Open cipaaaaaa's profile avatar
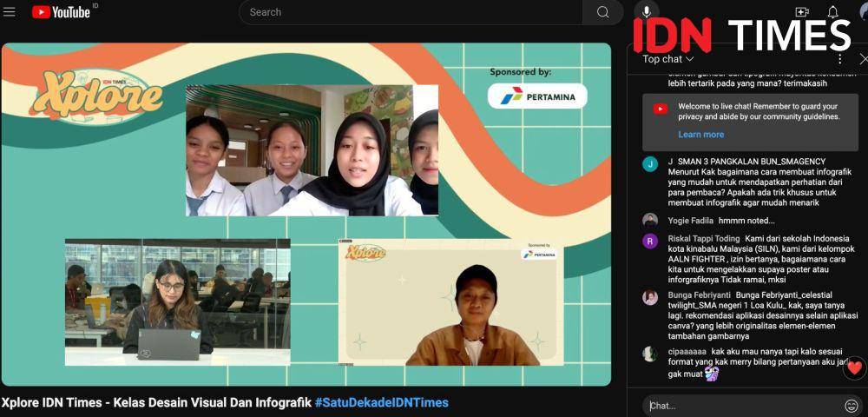 click(x=650, y=354)
